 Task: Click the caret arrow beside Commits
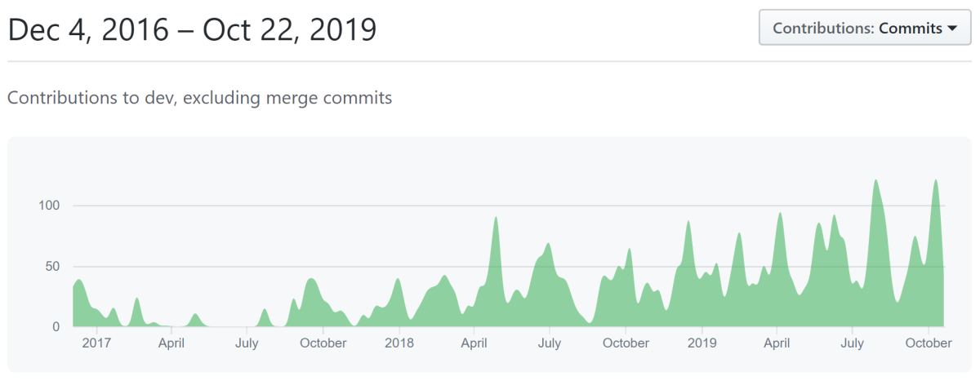952,29
